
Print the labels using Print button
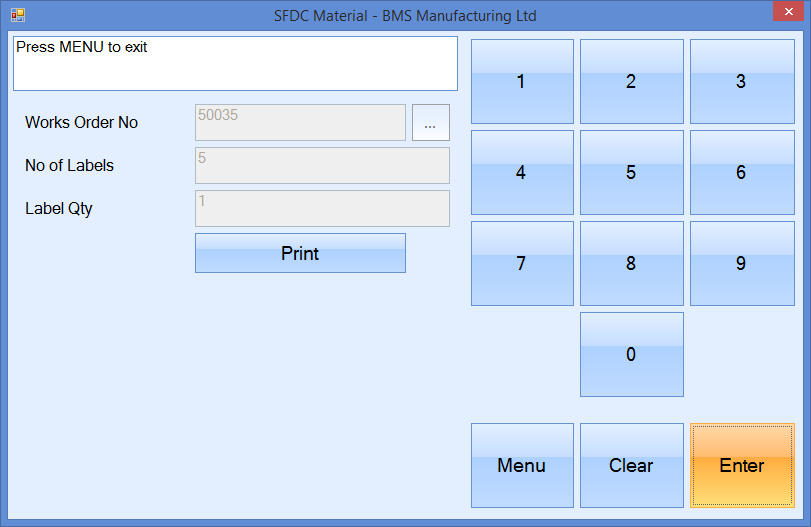pos(300,253)
